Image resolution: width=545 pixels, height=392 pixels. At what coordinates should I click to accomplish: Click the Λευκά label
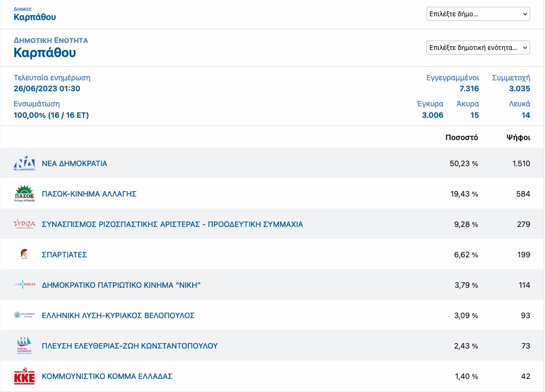click(x=519, y=104)
